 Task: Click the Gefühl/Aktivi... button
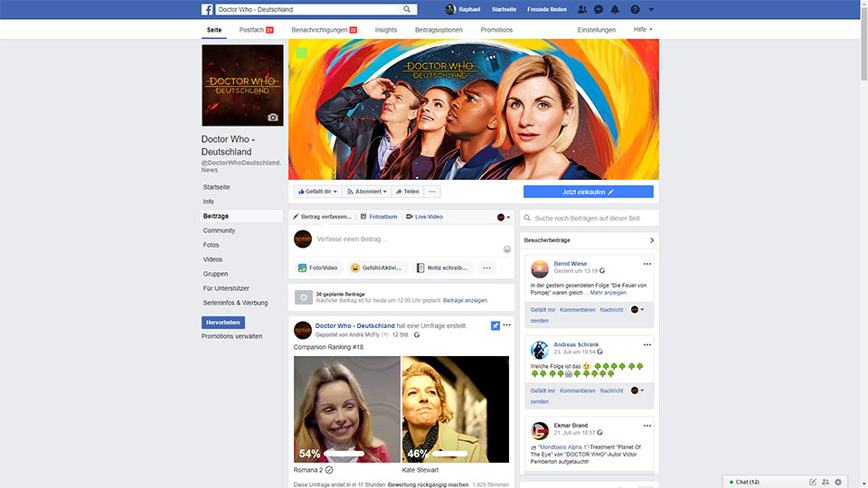point(376,267)
